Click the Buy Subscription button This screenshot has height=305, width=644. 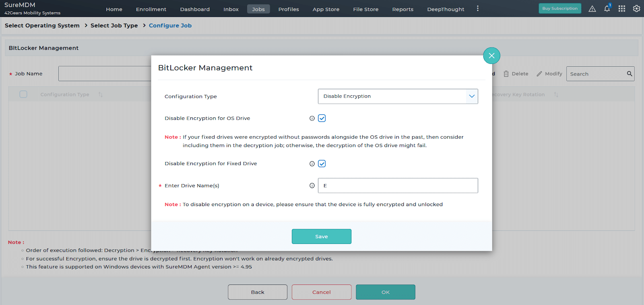point(560,8)
